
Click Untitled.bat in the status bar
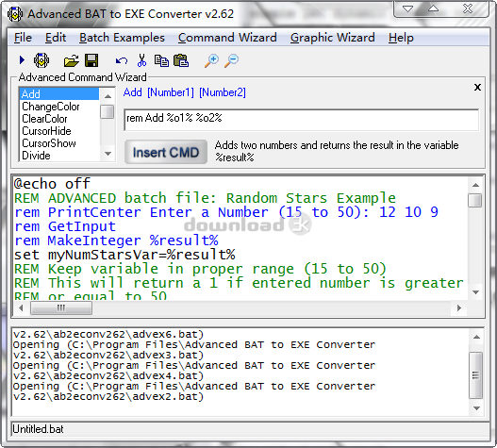coord(38,429)
